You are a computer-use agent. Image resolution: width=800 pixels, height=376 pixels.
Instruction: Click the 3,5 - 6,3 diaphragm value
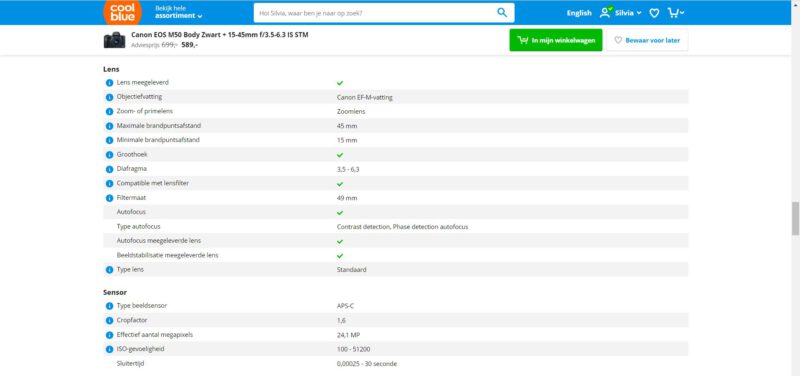click(348, 169)
